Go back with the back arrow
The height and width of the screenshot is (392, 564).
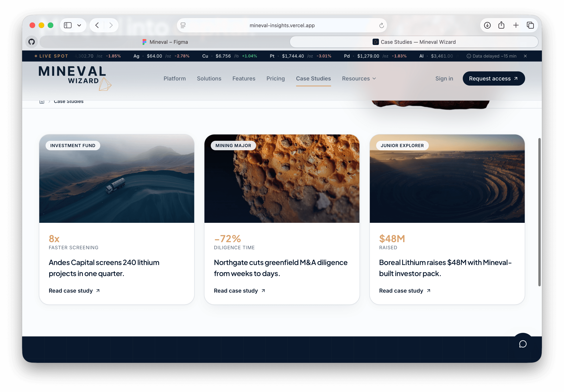tap(97, 25)
